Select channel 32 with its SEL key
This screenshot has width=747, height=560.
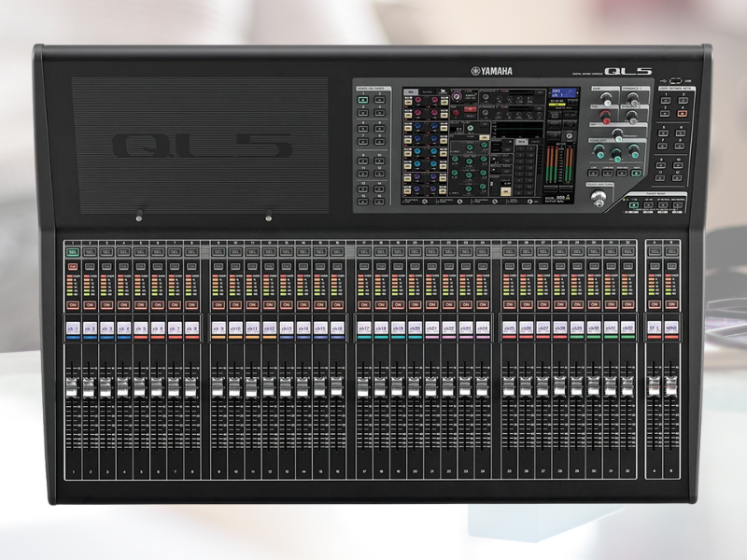pyautogui.click(x=627, y=251)
